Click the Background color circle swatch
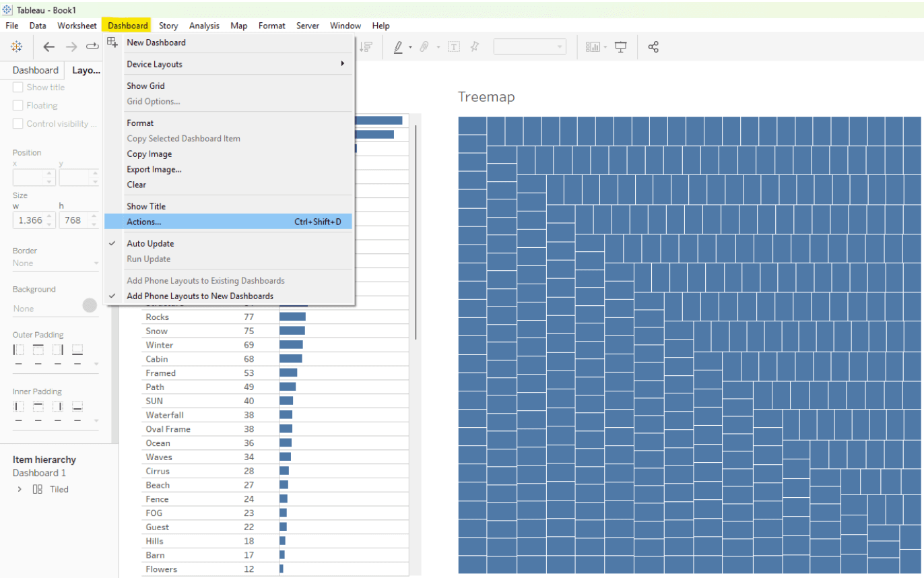This screenshot has width=924, height=578. (x=90, y=306)
